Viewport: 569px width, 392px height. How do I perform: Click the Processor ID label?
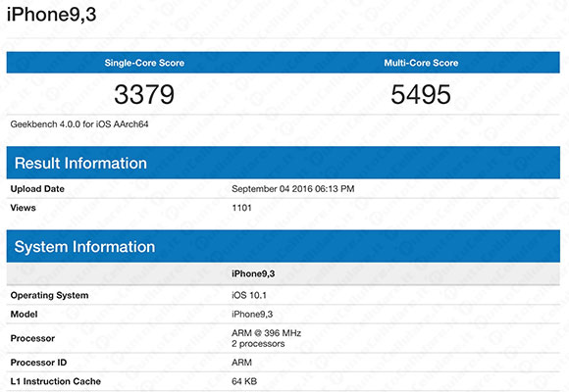[x=38, y=363]
